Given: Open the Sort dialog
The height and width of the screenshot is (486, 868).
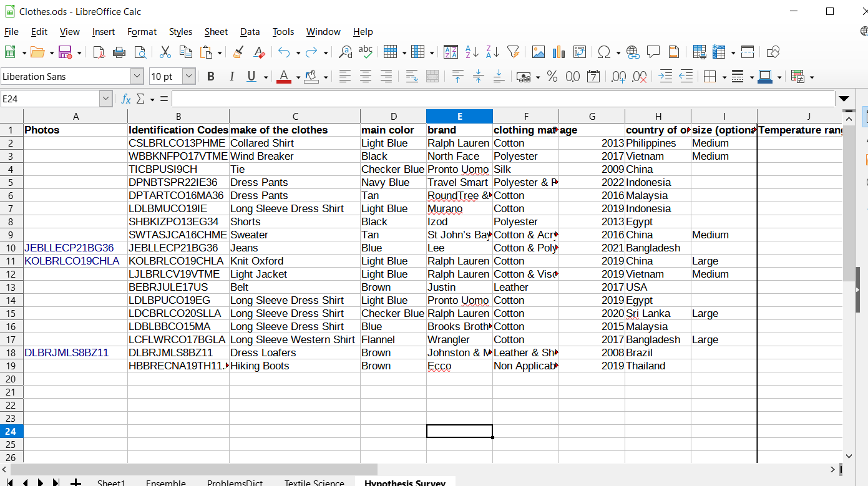Looking at the screenshot, I should pyautogui.click(x=451, y=52).
